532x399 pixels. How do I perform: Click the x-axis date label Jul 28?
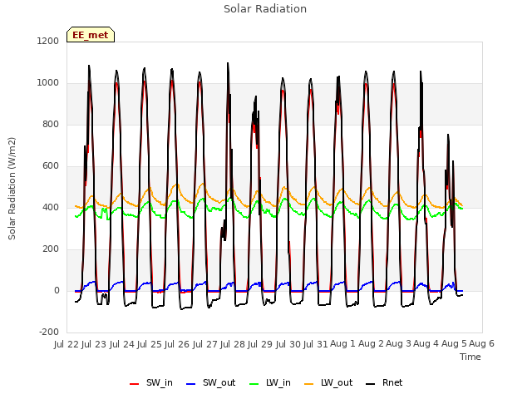233,344
